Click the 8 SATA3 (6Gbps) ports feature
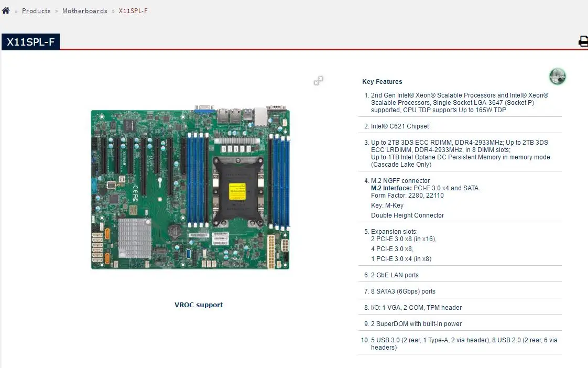This screenshot has height=368, width=588. point(403,291)
